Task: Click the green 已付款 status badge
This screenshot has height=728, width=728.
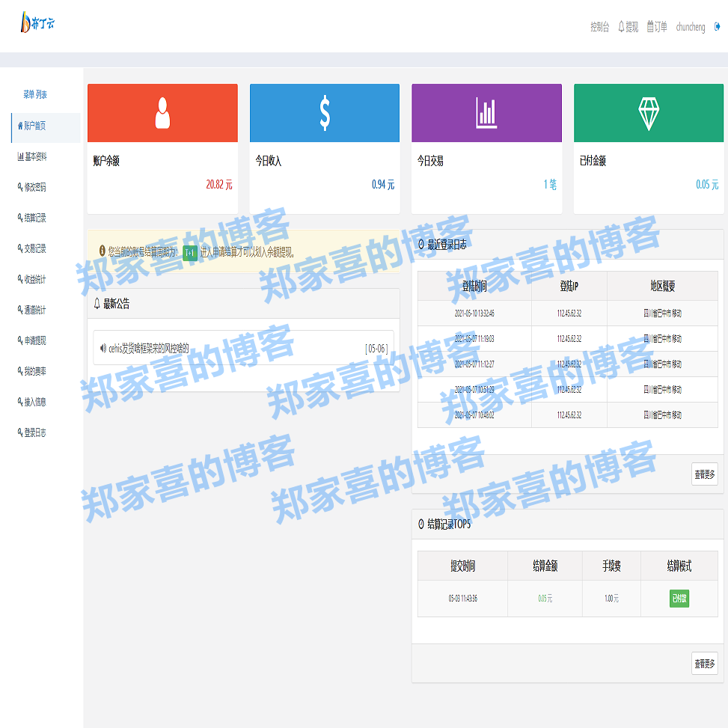Action: [678, 599]
